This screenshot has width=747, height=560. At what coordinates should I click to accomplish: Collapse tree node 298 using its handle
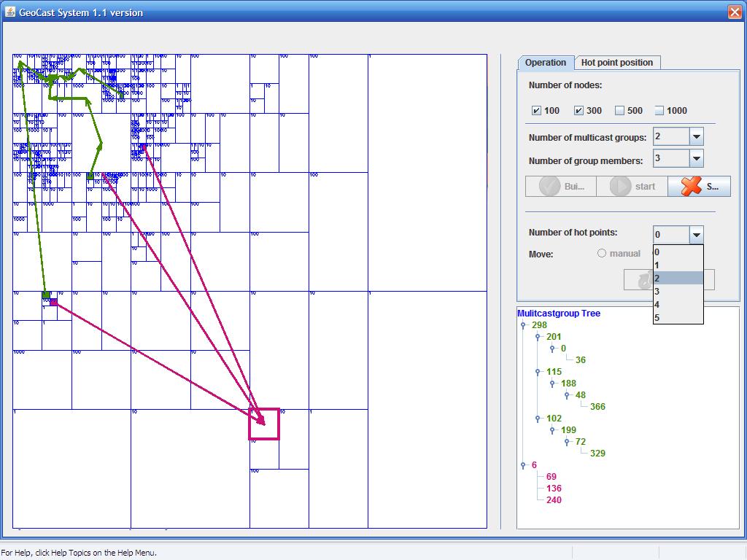[523, 325]
